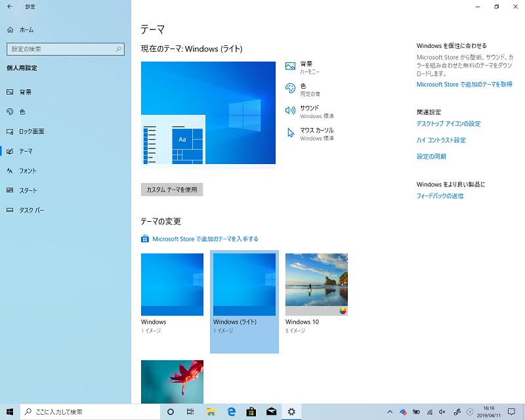The width and height of the screenshot is (525, 420).
Task: Open Microsoft Store で追加のテーマを取得 link
Action: (465, 85)
